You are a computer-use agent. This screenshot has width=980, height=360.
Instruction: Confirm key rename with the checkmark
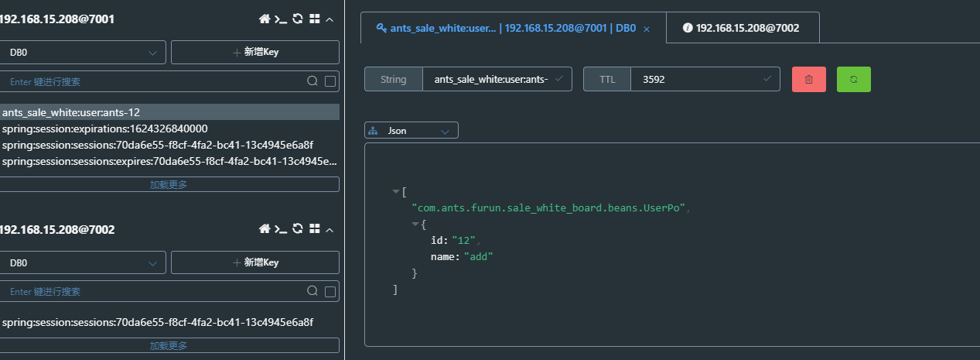(560, 79)
